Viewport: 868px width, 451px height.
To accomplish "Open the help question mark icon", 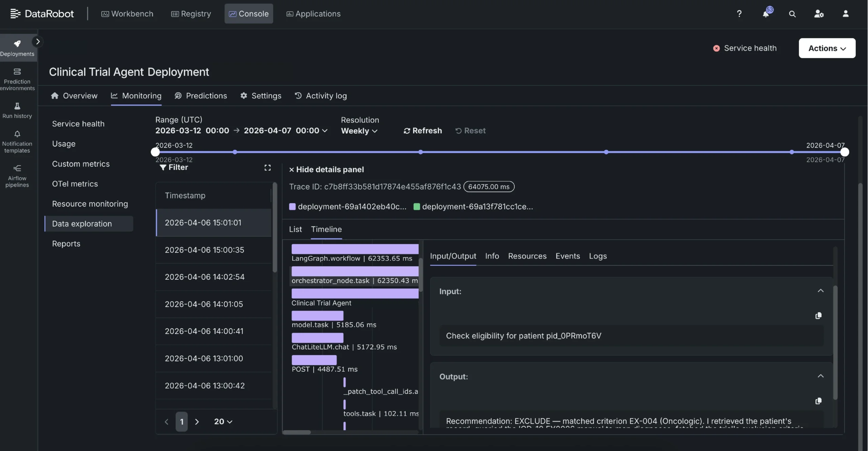I will (739, 14).
